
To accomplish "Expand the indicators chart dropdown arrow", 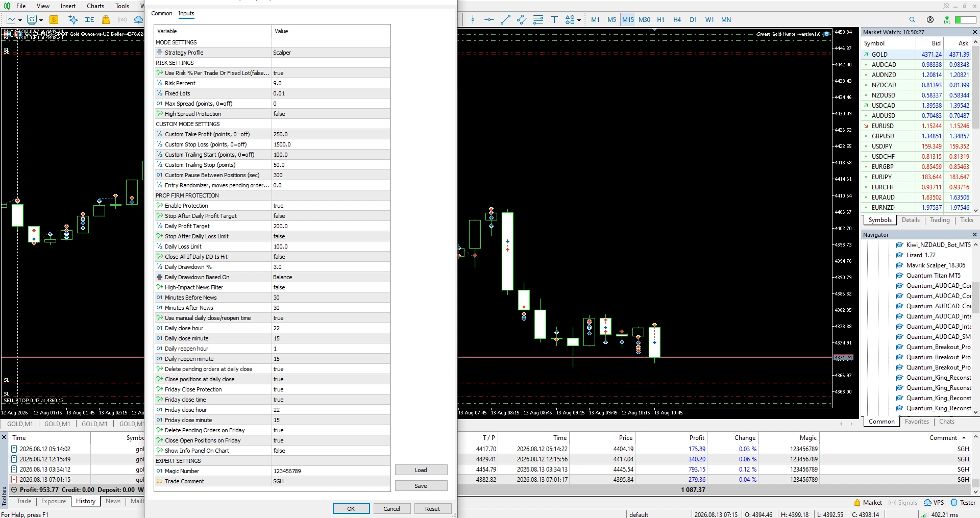I will point(41,20).
